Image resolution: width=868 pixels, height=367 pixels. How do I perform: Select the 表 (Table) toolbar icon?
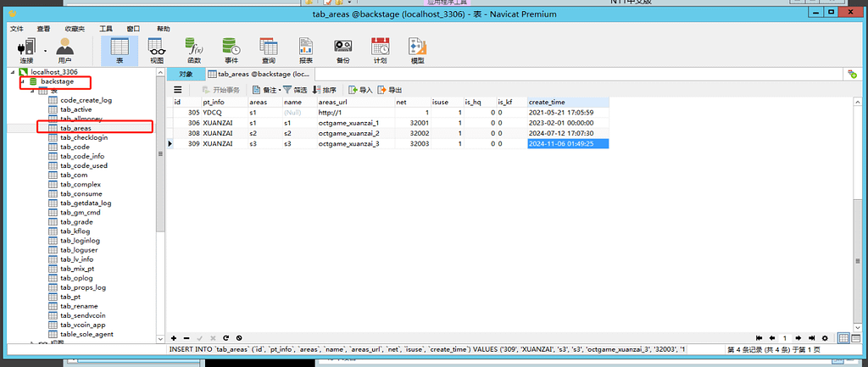click(x=120, y=50)
